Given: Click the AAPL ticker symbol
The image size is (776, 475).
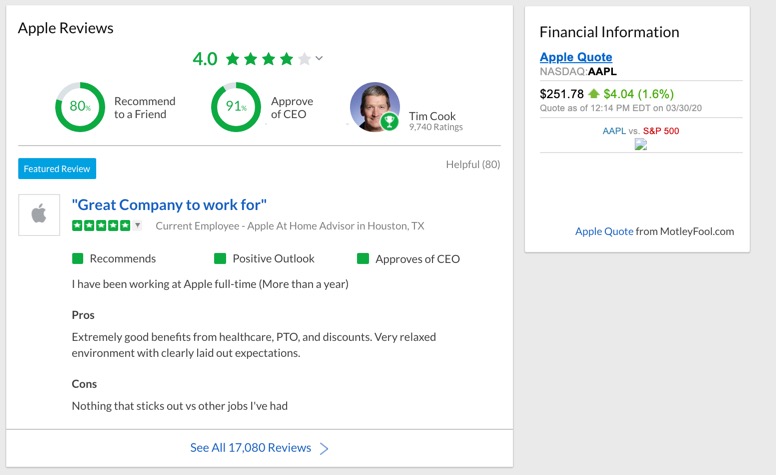Looking at the screenshot, I should 602,72.
